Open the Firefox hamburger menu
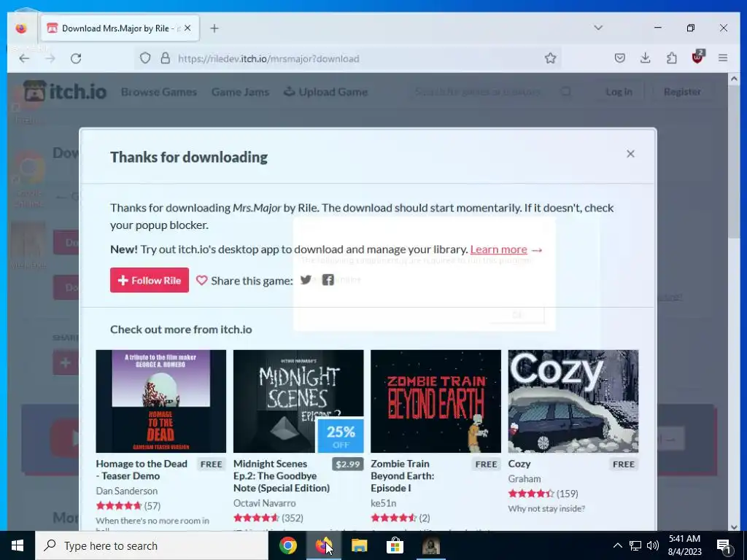This screenshot has width=747, height=560. 723,58
